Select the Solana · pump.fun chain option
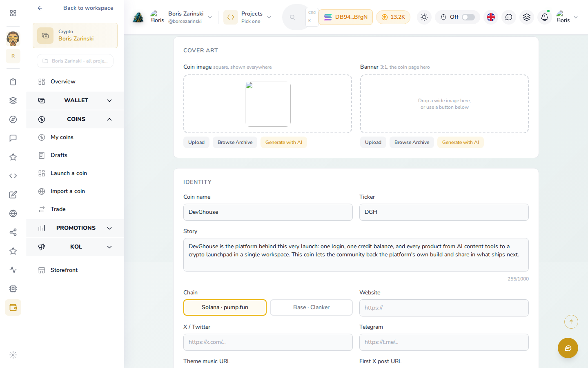Image resolution: width=588 pixels, height=368 pixels. click(225, 307)
